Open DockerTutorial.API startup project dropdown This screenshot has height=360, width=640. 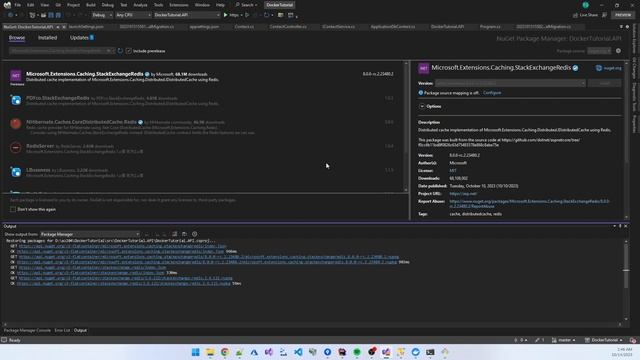tap(187, 15)
